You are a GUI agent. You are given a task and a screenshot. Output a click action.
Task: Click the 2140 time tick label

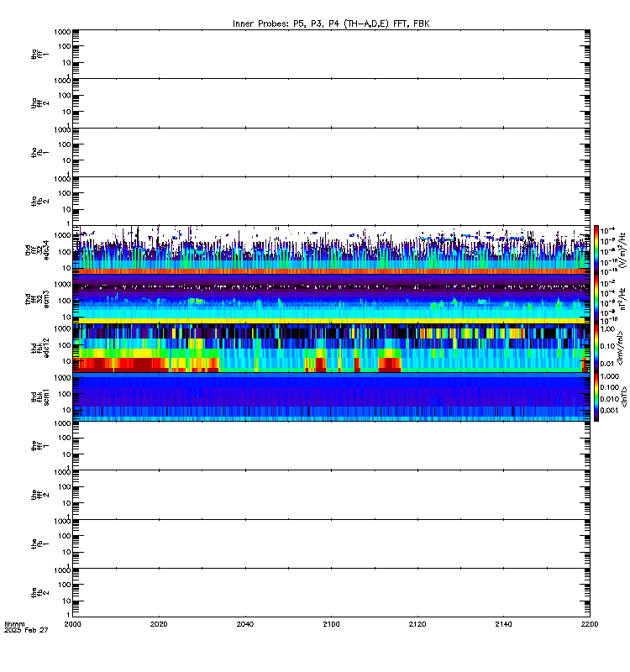click(503, 624)
